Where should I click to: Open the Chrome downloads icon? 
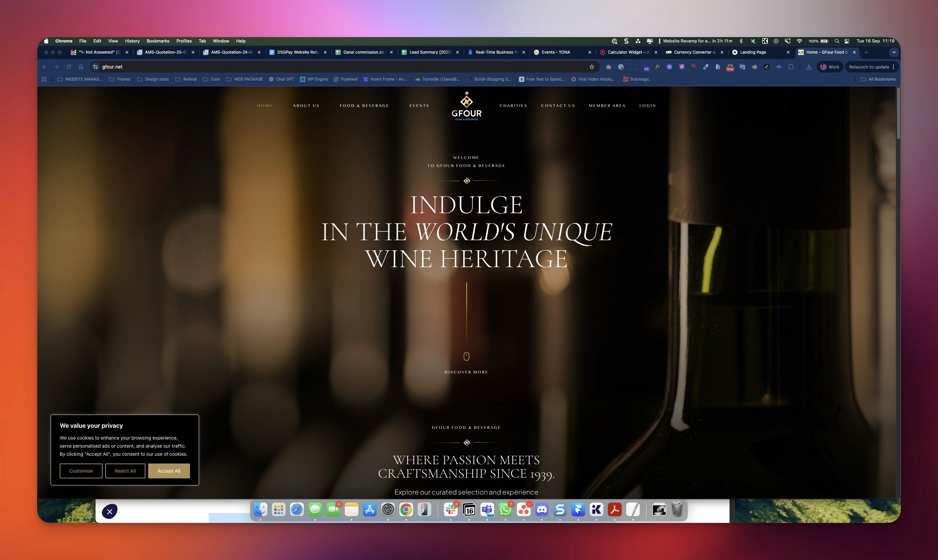point(809,67)
